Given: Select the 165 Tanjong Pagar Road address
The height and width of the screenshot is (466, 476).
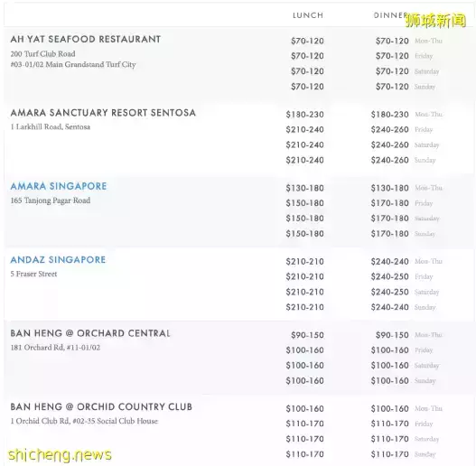Looking at the screenshot, I should tap(51, 200).
